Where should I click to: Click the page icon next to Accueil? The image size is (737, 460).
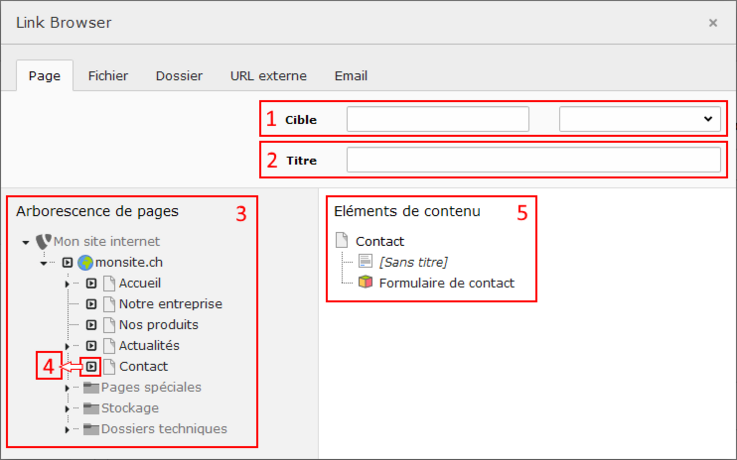[109, 283]
